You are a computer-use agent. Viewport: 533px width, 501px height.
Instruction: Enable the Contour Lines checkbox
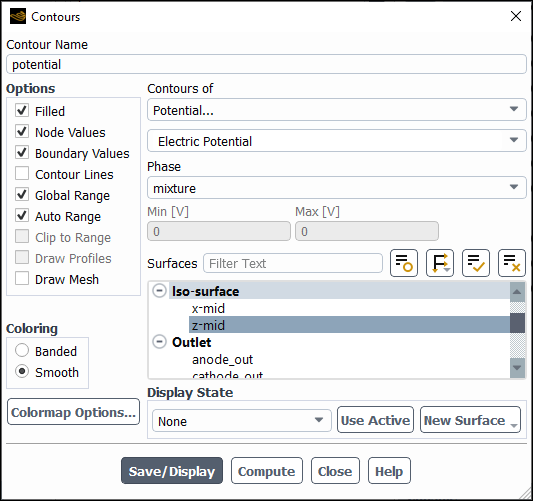(x=22, y=174)
